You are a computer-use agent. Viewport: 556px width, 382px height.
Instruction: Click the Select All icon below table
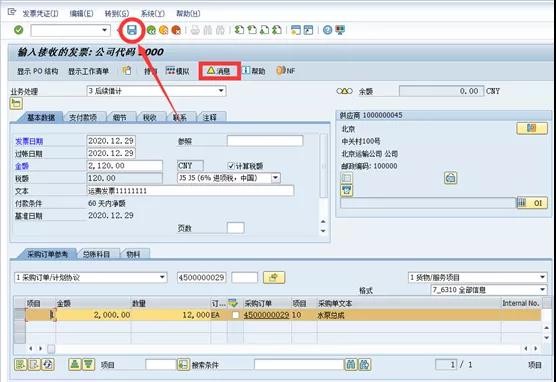pos(20,364)
